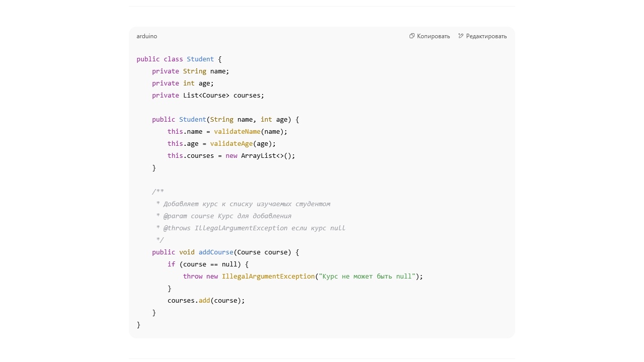The height and width of the screenshot is (362, 644).
Task: Click the addCourse method name
Action: tap(216, 252)
